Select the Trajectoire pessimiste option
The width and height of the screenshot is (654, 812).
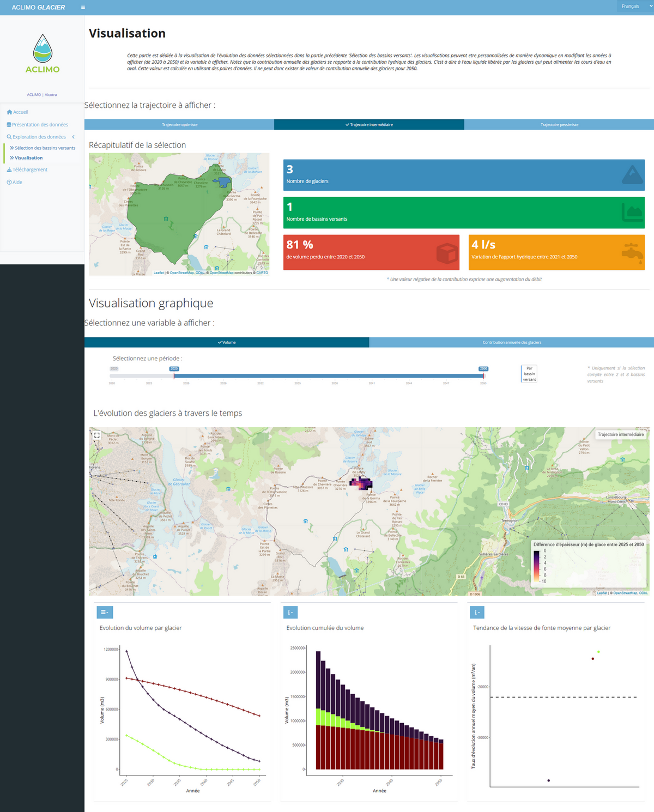pyautogui.click(x=559, y=125)
